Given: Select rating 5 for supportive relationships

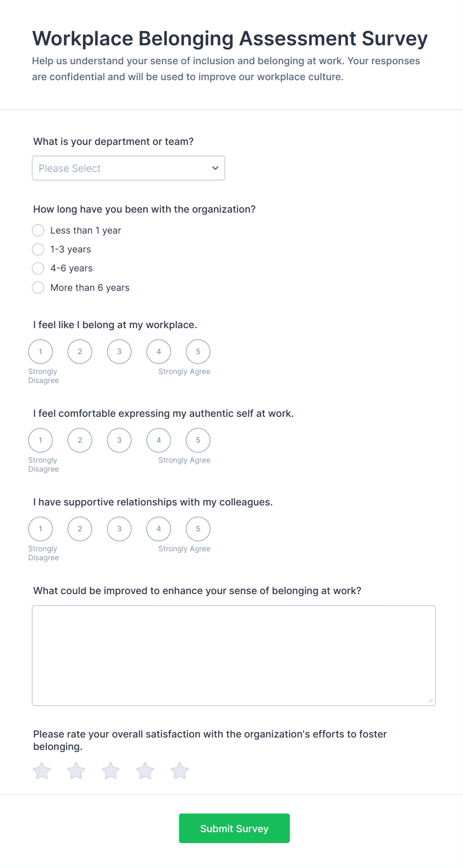Looking at the screenshot, I should click(198, 529).
